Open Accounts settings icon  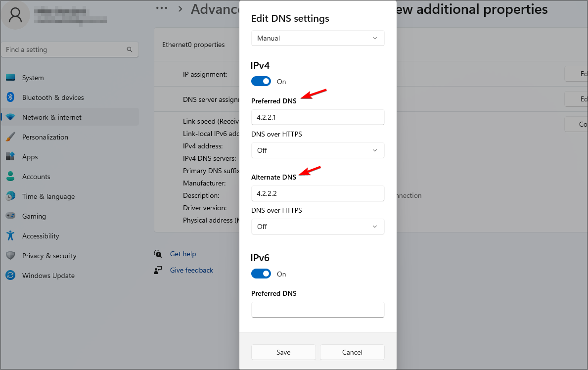pos(11,177)
